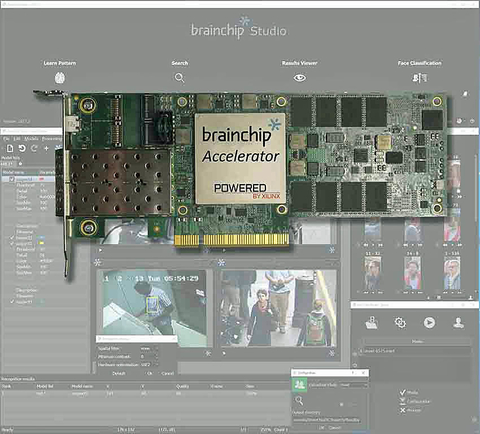Click the circled play process icon
480x434 pixels.
(429, 322)
